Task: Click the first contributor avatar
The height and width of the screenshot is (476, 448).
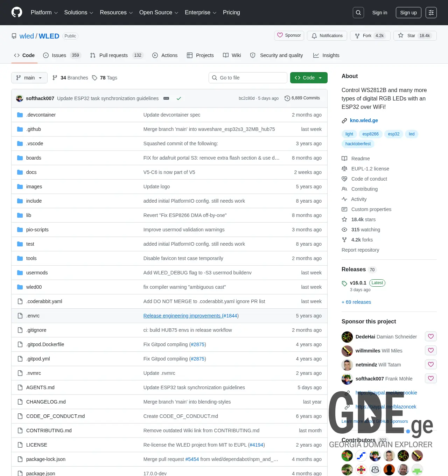Action: tap(347, 456)
